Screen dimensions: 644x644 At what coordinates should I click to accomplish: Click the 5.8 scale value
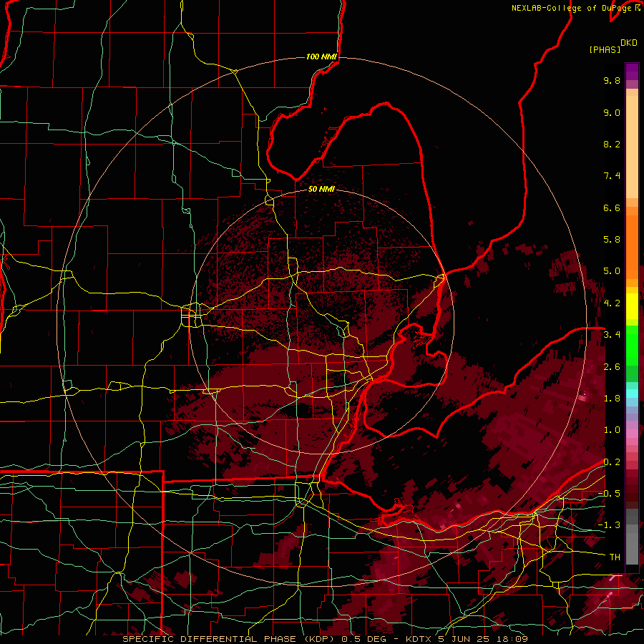click(612, 240)
